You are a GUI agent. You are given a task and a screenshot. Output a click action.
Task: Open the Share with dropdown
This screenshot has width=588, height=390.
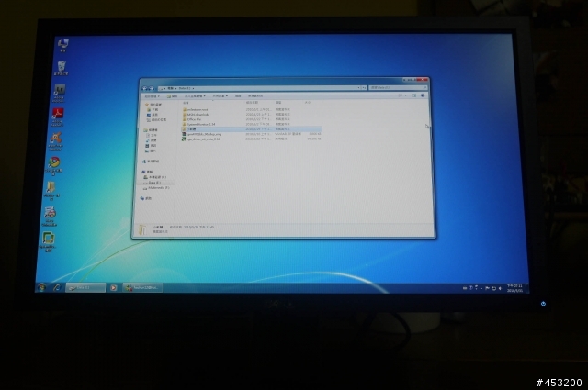[220, 96]
